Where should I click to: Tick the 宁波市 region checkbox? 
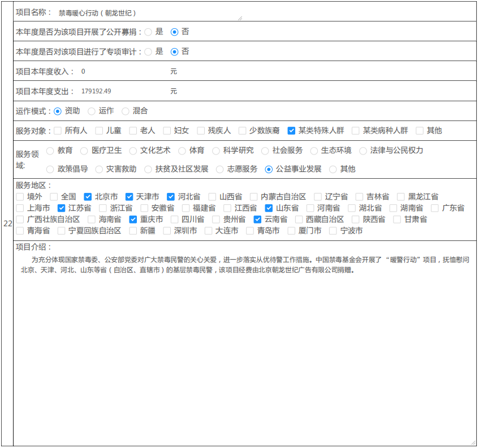[333, 231]
